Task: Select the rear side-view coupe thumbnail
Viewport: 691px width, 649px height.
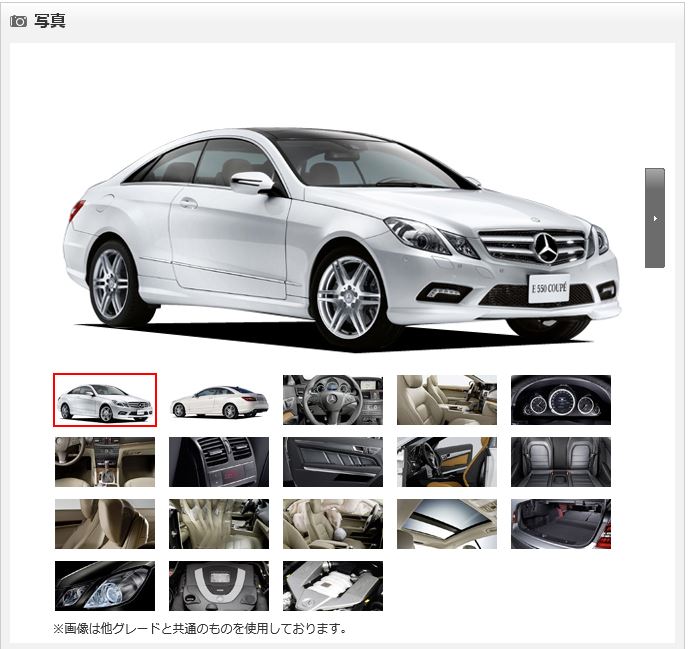Action: (x=219, y=400)
